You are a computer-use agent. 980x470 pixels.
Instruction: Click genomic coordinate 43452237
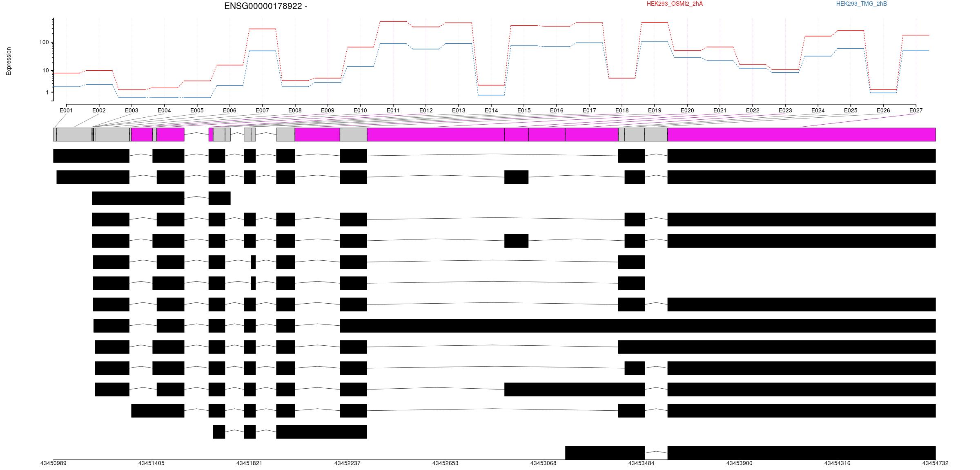coord(347,463)
